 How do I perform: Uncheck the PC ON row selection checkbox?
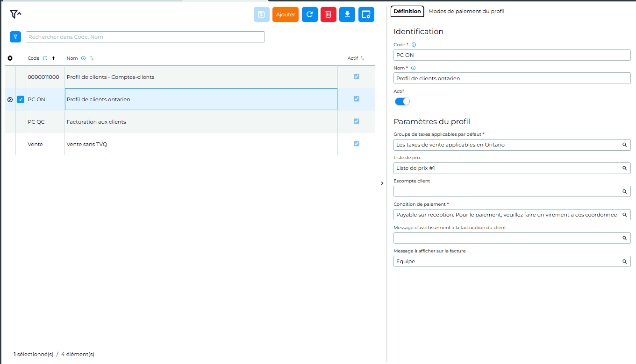pos(21,99)
